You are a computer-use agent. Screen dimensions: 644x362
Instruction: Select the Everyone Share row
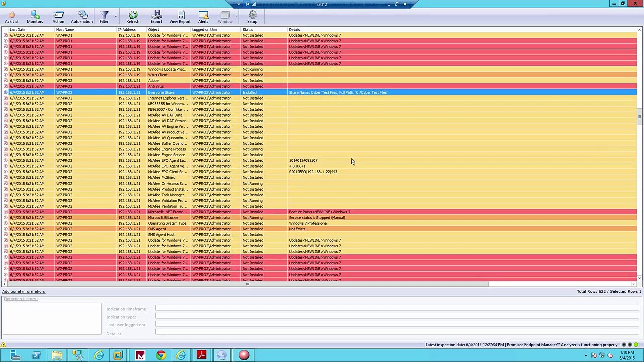pos(320,92)
